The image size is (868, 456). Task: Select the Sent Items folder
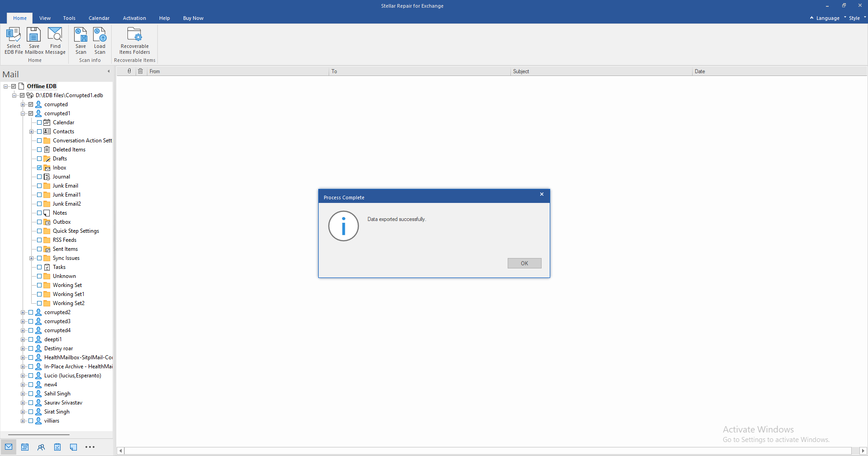point(65,249)
